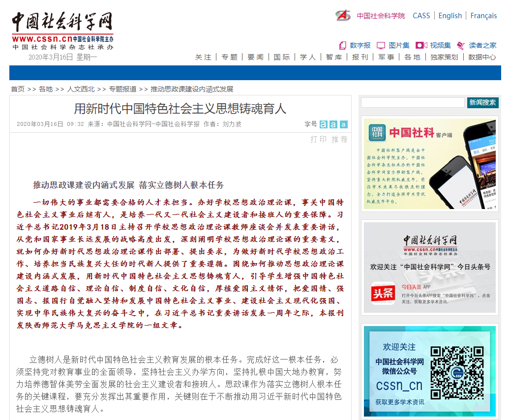The height and width of the screenshot is (420, 510).
Task: Click the 新闻搜索 search button
Action: tap(482, 102)
